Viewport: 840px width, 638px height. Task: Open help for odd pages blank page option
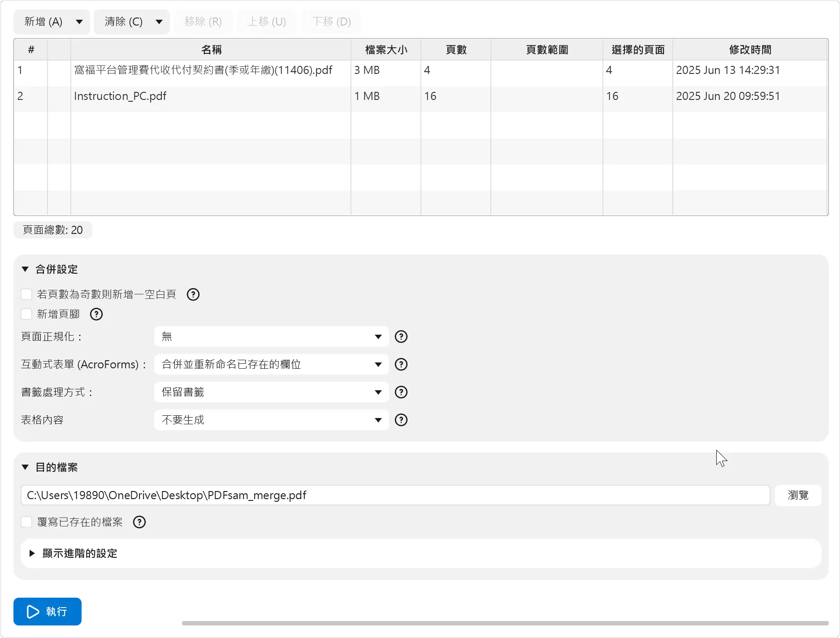[193, 294]
